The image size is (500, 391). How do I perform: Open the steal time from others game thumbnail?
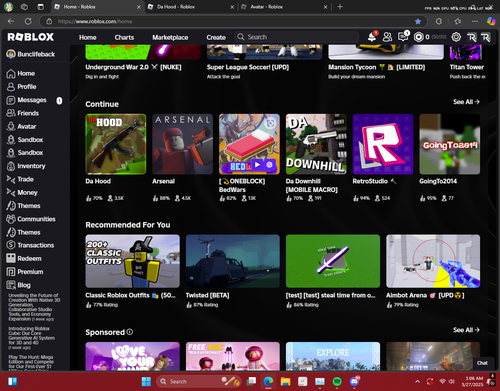pyautogui.click(x=333, y=261)
